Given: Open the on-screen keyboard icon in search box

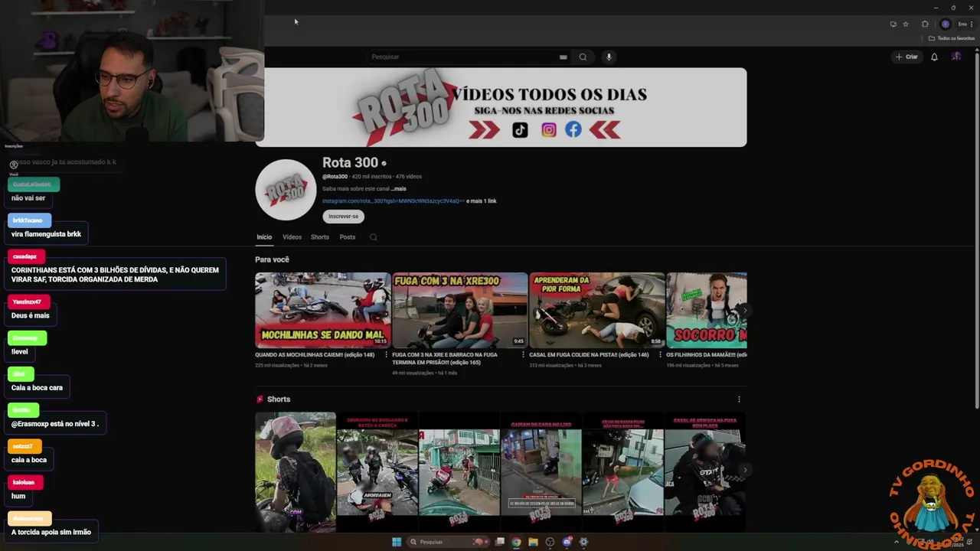Looking at the screenshot, I should click(x=563, y=57).
